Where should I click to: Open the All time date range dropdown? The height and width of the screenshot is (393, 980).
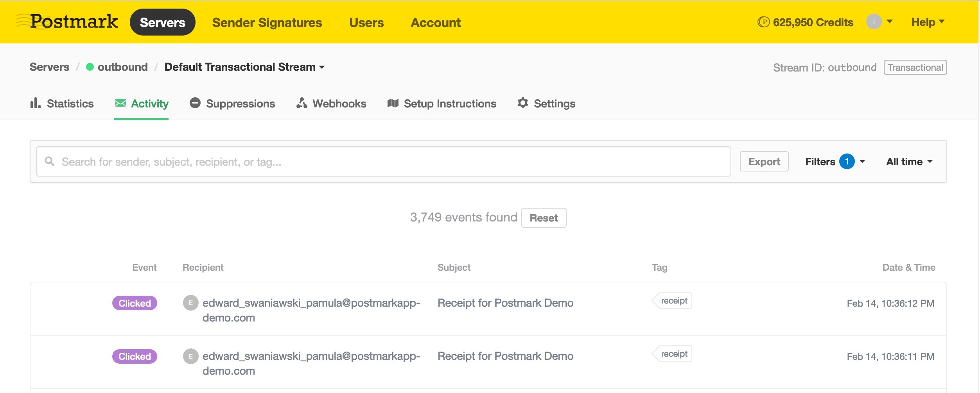pyautogui.click(x=909, y=162)
